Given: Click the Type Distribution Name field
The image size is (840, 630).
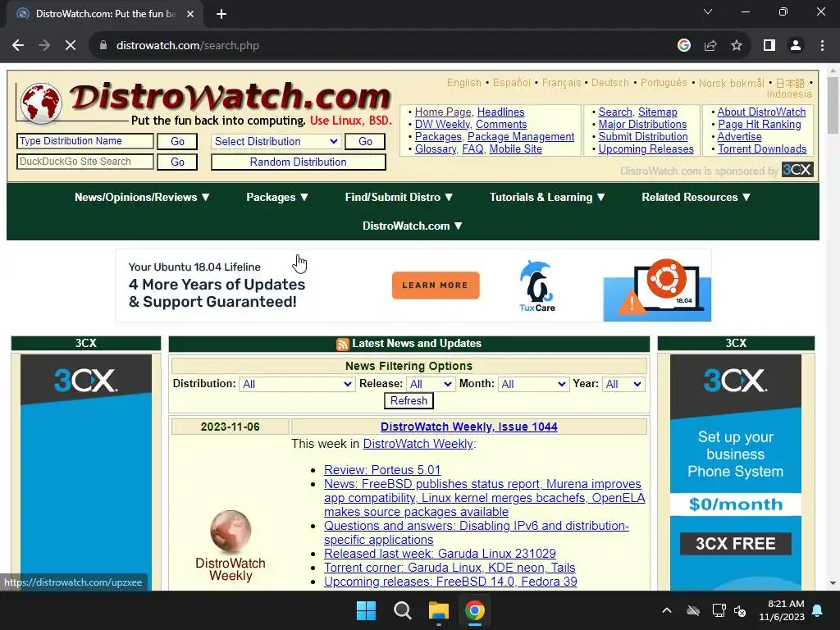Looking at the screenshot, I should [x=85, y=141].
